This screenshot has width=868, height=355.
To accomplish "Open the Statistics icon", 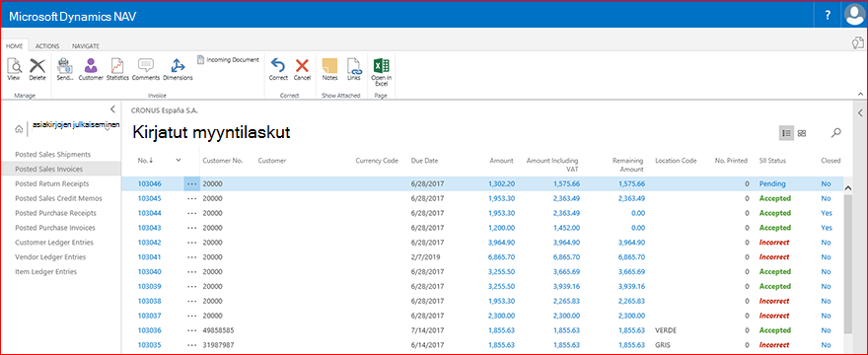I will (x=117, y=70).
